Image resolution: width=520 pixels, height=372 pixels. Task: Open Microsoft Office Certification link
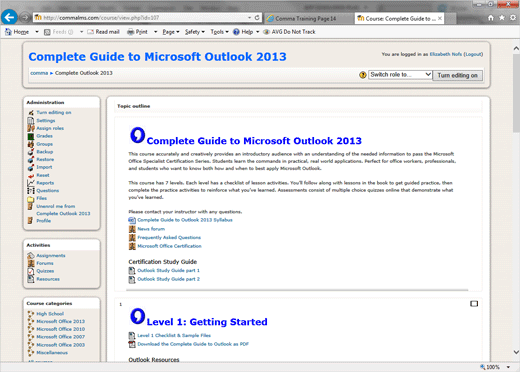[x=169, y=246]
